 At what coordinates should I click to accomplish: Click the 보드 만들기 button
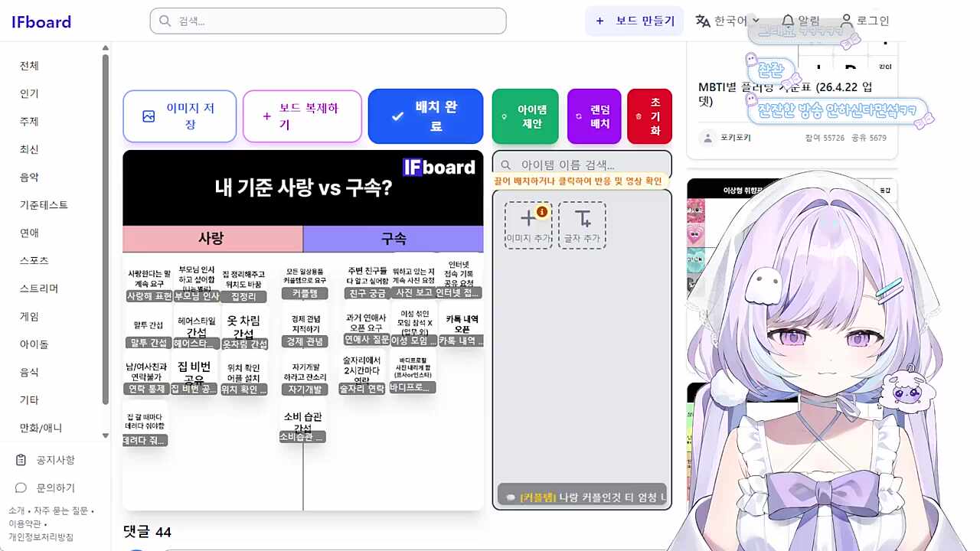(x=635, y=21)
